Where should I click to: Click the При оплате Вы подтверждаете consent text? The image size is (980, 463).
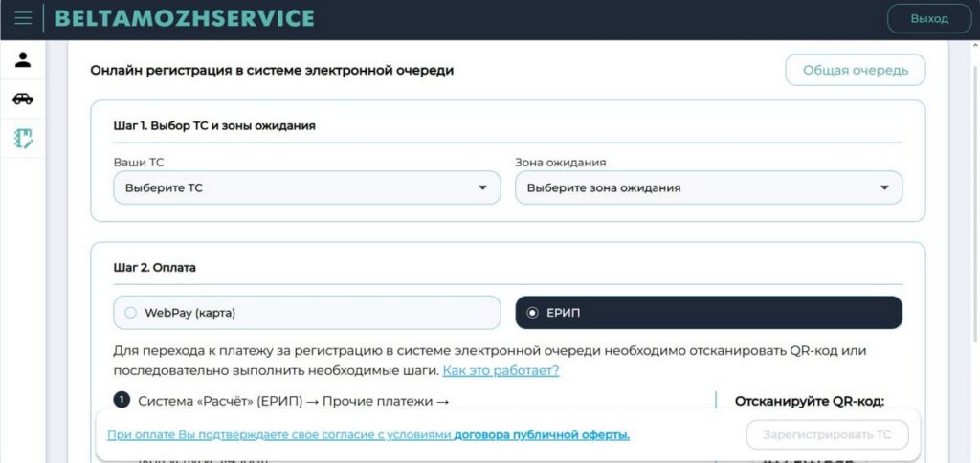click(278, 435)
